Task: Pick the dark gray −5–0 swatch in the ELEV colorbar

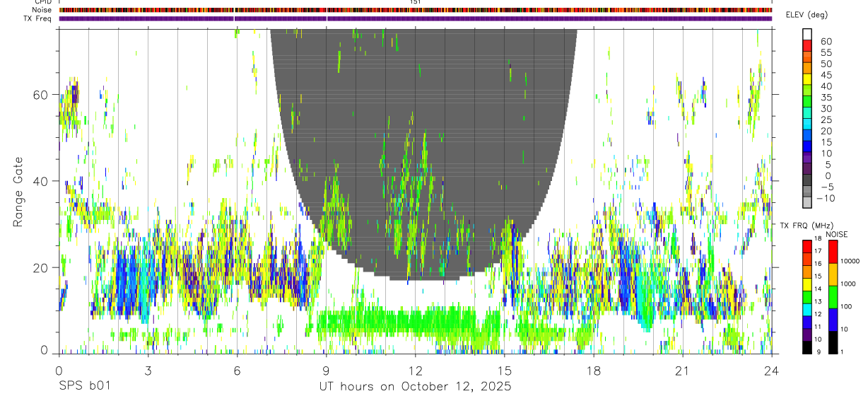Action: [x=807, y=180]
